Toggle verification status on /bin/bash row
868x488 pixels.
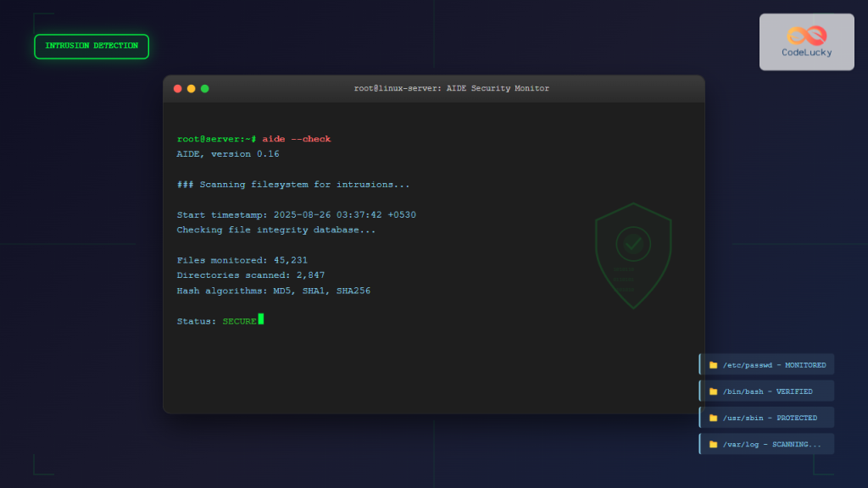(766, 391)
